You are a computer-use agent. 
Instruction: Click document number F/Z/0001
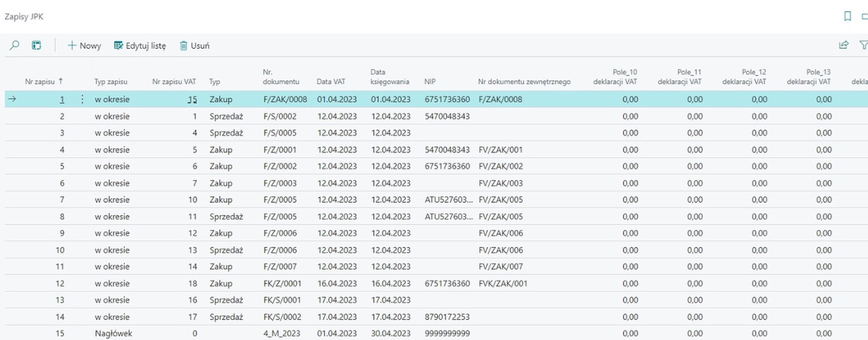click(x=280, y=150)
